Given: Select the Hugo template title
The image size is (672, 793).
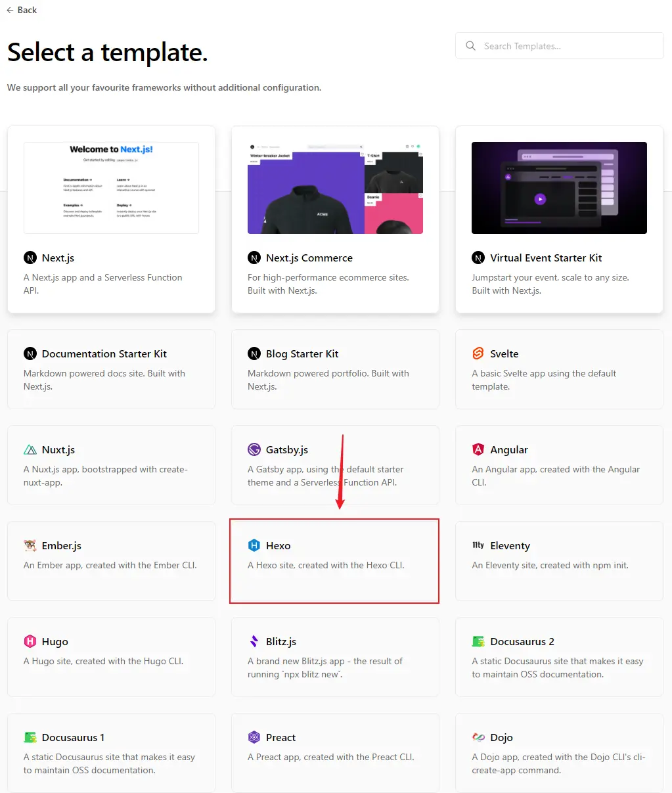Looking at the screenshot, I should pyautogui.click(x=55, y=641).
